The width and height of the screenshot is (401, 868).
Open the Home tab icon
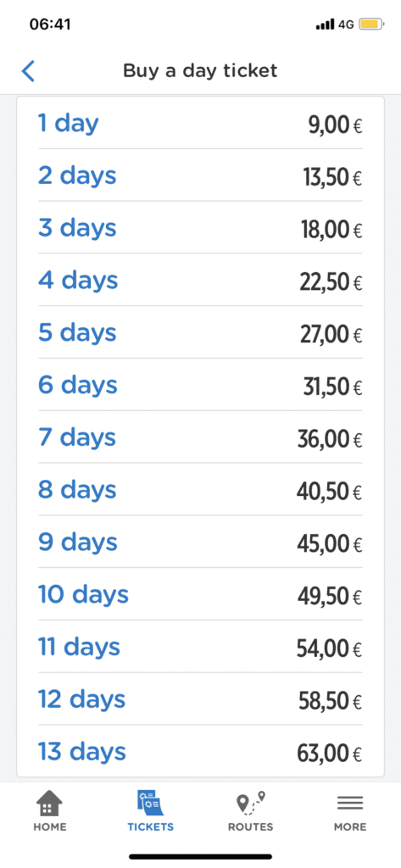tap(49, 804)
